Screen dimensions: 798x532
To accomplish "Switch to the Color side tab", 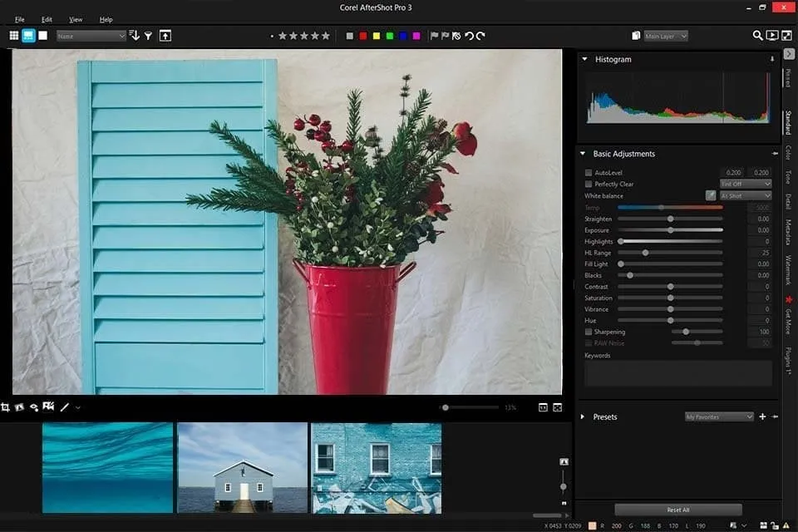I will (788, 153).
